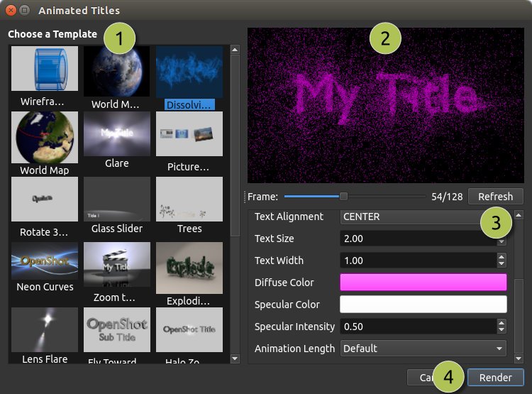Click the Frame slider handle
This screenshot has height=394, width=532.
[343, 197]
